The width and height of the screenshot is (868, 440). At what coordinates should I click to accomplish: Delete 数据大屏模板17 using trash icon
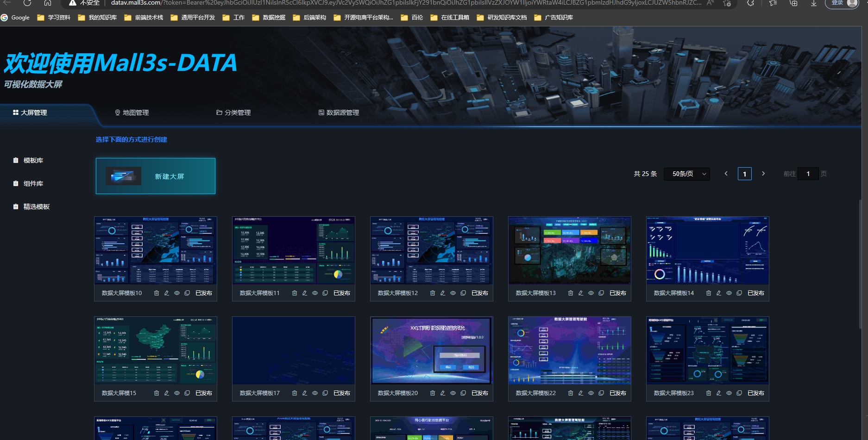295,393
